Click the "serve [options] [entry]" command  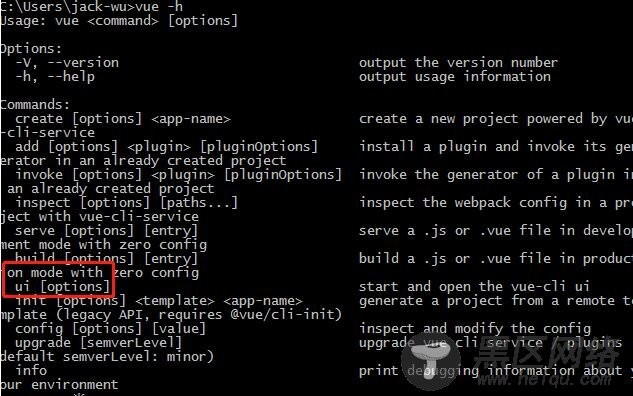point(107,231)
